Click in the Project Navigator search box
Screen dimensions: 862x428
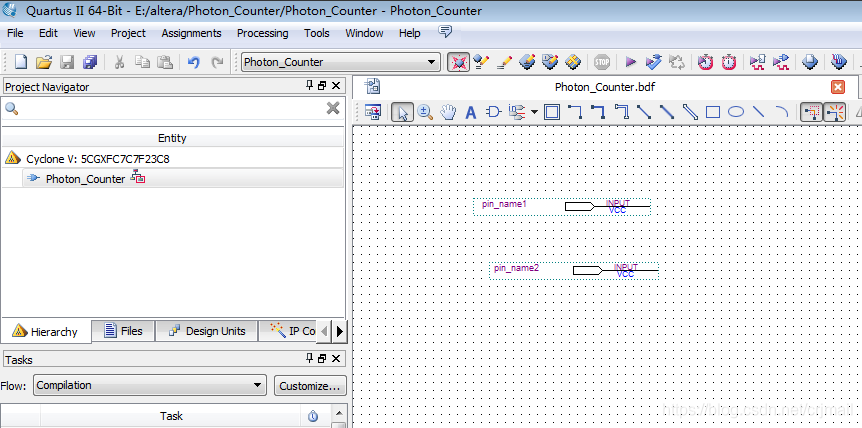[x=173, y=108]
